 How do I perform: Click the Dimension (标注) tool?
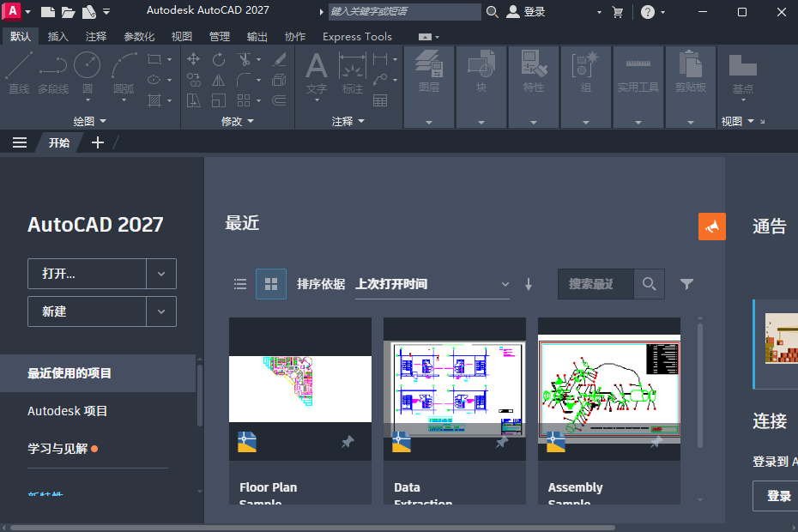pyautogui.click(x=352, y=77)
